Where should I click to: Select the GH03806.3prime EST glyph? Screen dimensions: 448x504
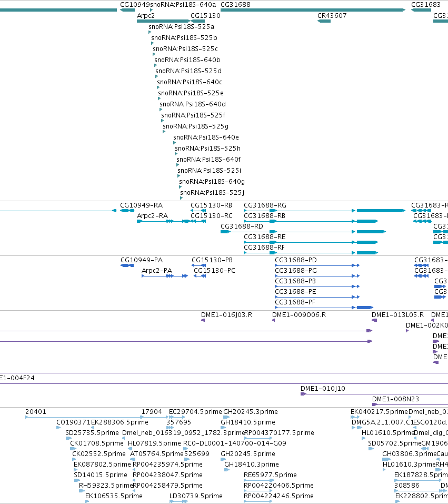tap(386, 459)
